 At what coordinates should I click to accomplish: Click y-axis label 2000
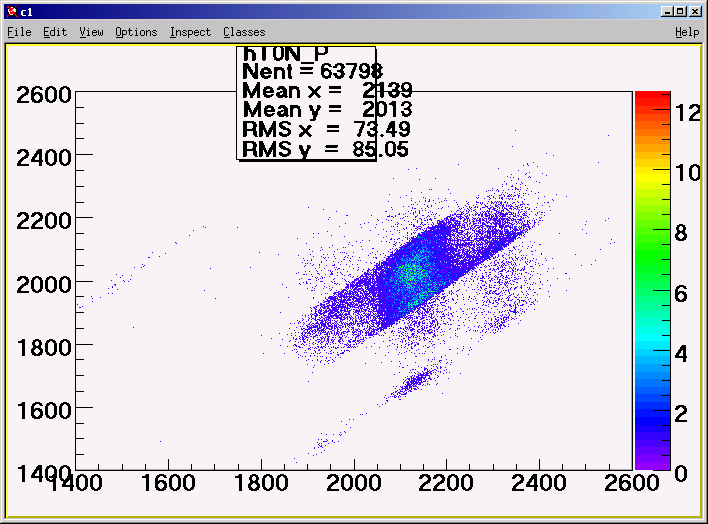(44, 285)
